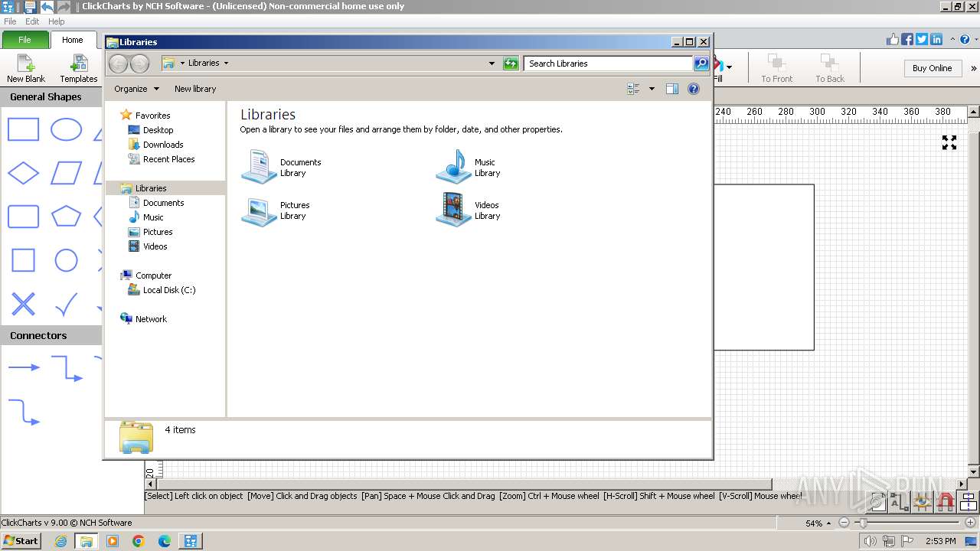Click the Buy Online button

click(x=932, y=68)
